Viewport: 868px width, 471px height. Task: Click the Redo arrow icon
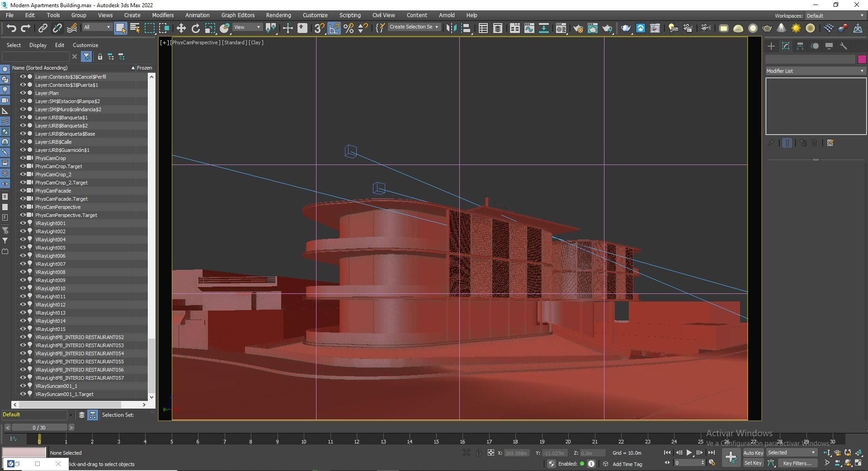coord(26,28)
